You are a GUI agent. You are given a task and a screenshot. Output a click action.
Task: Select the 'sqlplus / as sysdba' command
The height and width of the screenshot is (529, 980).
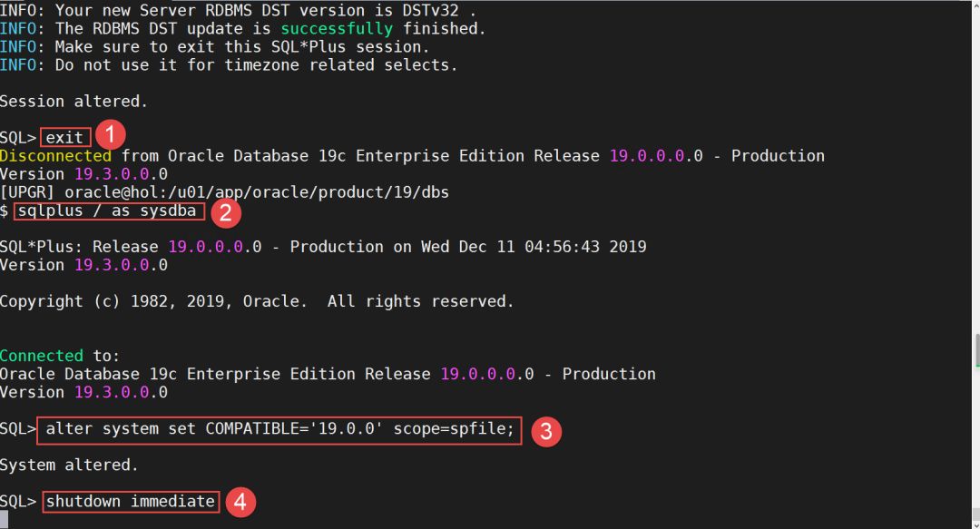click(x=109, y=211)
